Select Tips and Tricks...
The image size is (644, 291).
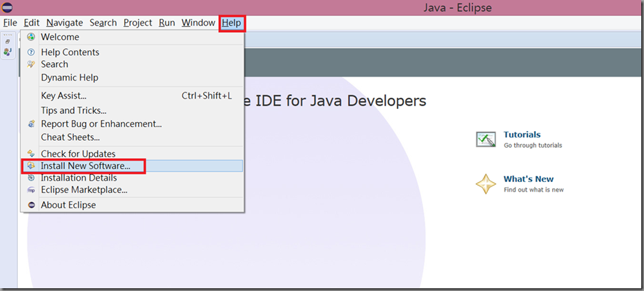coord(133,110)
